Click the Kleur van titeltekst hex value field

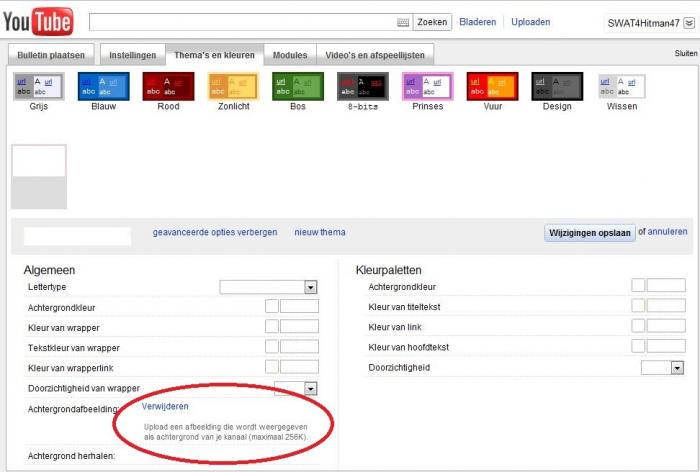click(x=666, y=305)
